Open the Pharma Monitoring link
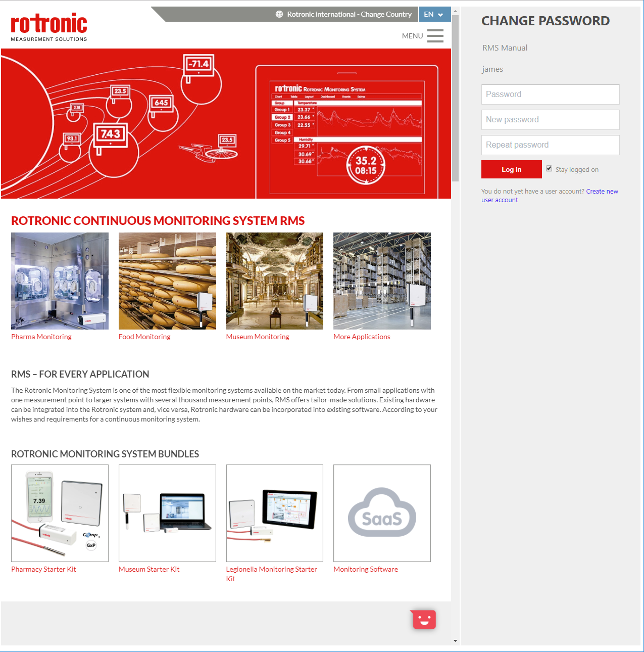 [x=41, y=337]
